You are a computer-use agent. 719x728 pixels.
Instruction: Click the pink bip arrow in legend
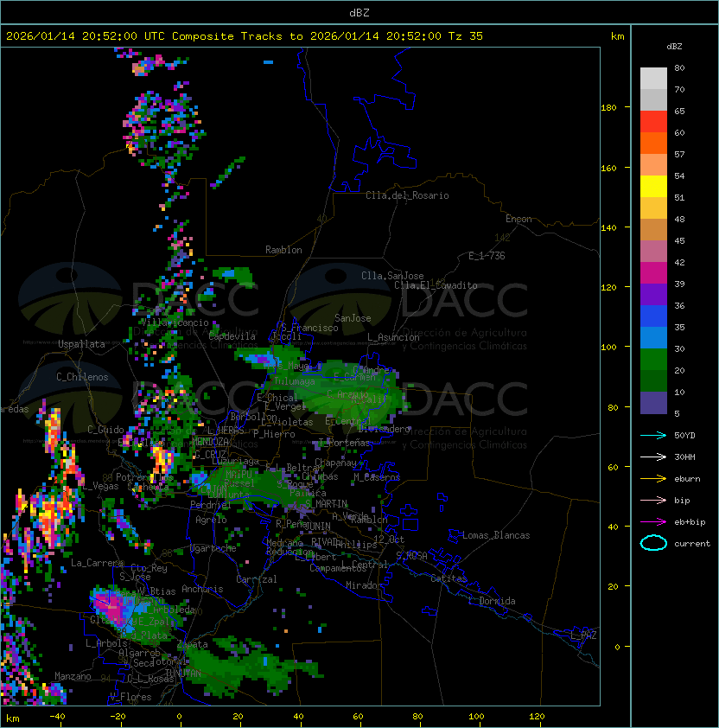[653, 500]
